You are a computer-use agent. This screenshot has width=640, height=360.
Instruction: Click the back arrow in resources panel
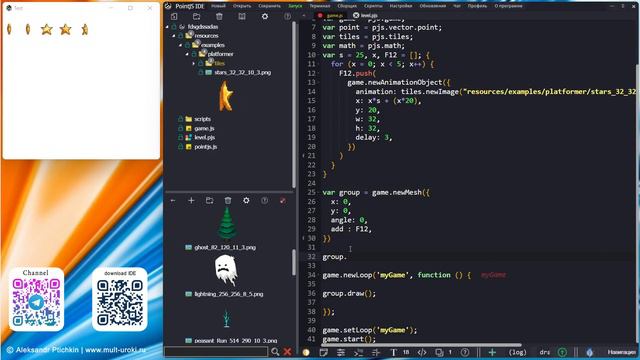[x=173, y=200]
